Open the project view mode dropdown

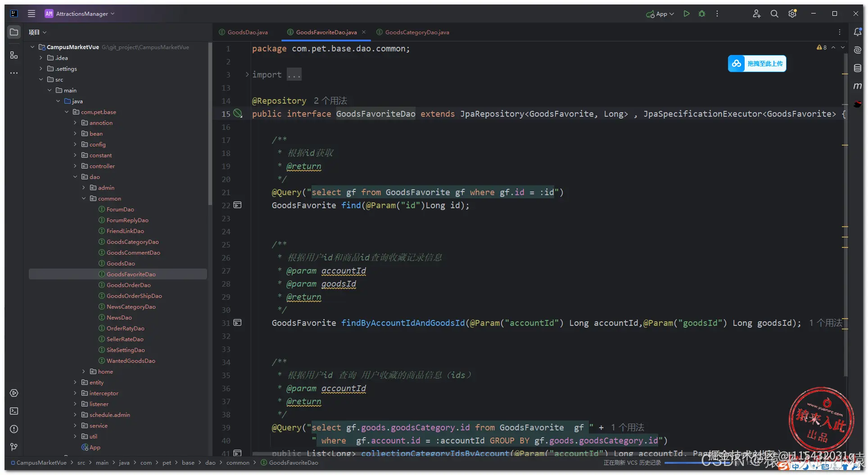[37, 32]
